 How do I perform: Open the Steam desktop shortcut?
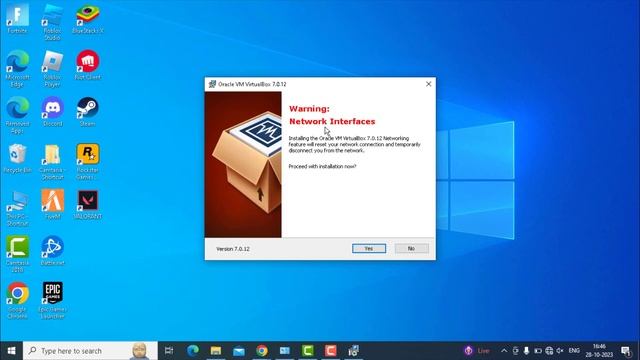tap(87, 111)
